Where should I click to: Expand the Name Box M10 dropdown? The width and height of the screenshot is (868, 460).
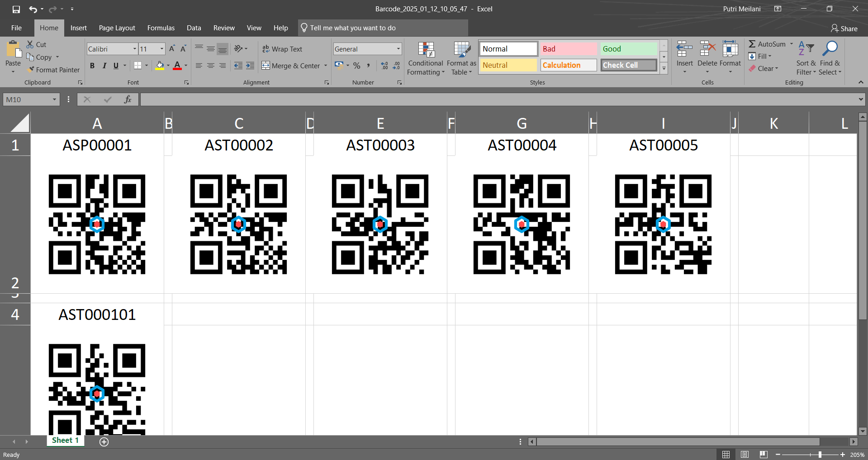pos(54,99)
